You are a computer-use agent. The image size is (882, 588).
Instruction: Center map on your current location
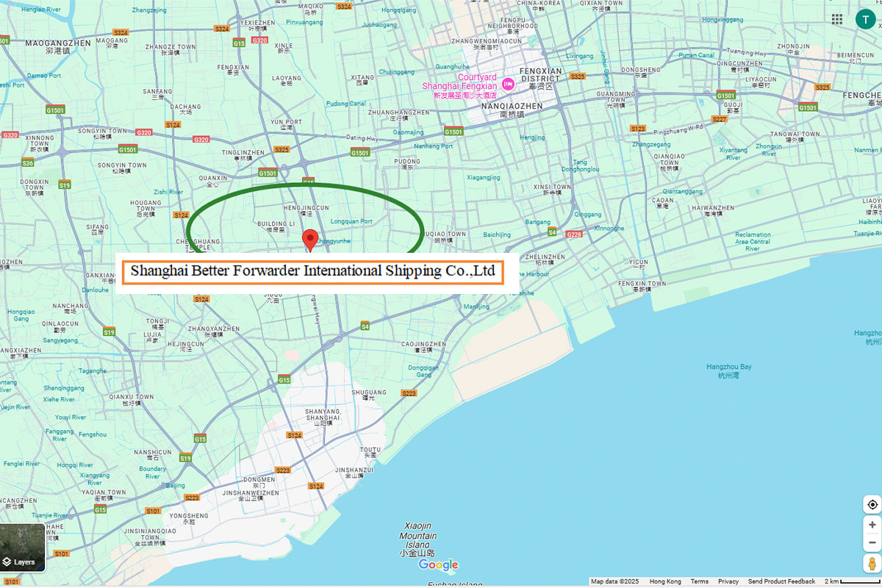click(x=872, y=505)
